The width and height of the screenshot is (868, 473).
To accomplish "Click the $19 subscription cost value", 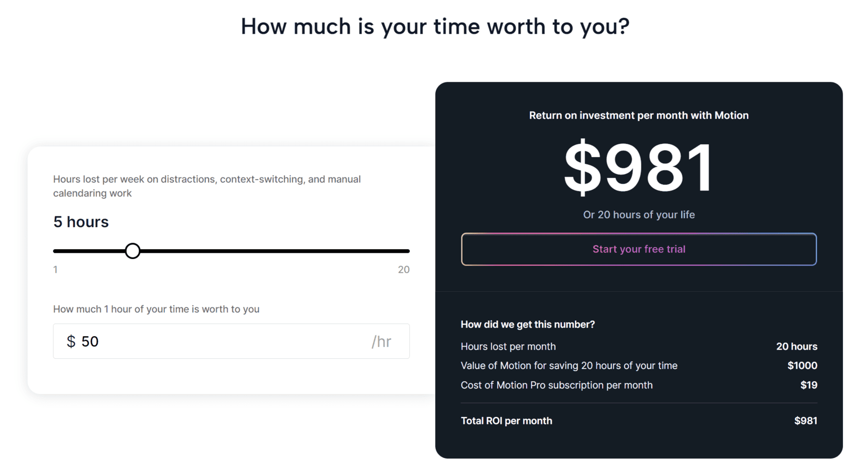I will 809,385.
